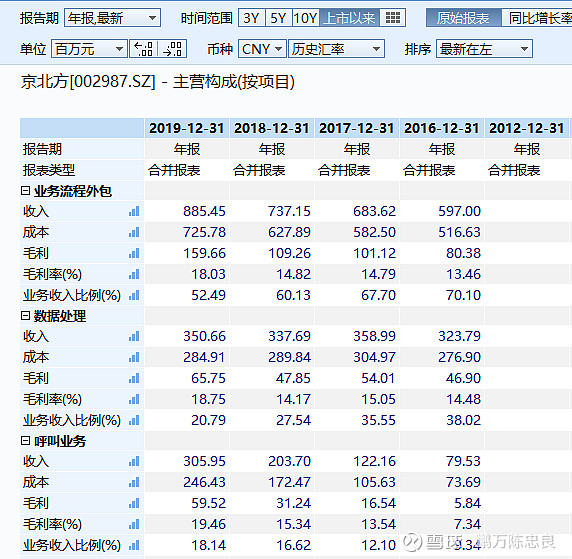Image resolution: width=572 pixels, height=559 pixels.
Task: Click the decrease decimal places icon
Action: click(x=173, y=49)
